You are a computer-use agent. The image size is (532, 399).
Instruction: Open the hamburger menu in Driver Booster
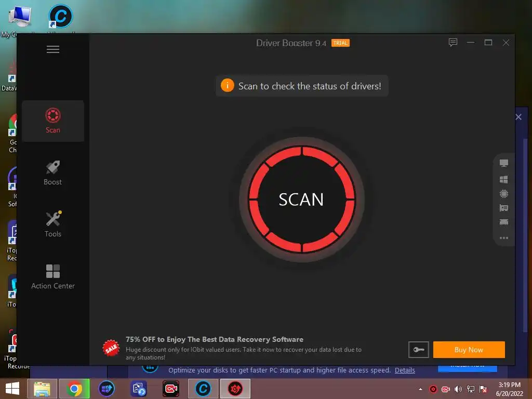click(53, 49)
